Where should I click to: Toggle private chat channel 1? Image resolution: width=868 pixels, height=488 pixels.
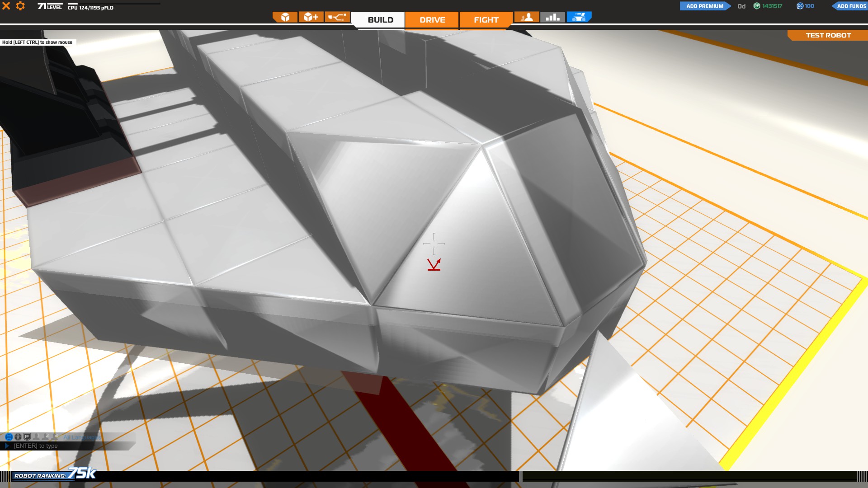pyautogui.click(x=37, y=437)
